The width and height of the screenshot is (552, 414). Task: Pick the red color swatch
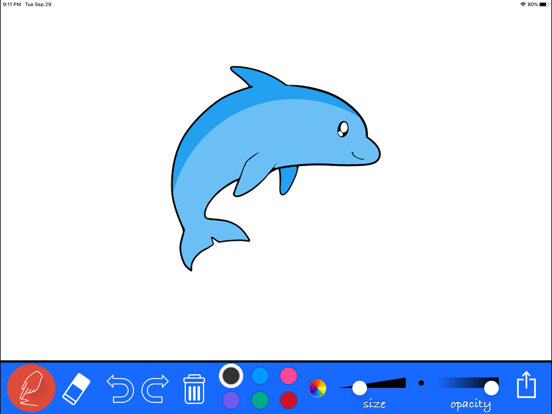click(x=289, y=401)
